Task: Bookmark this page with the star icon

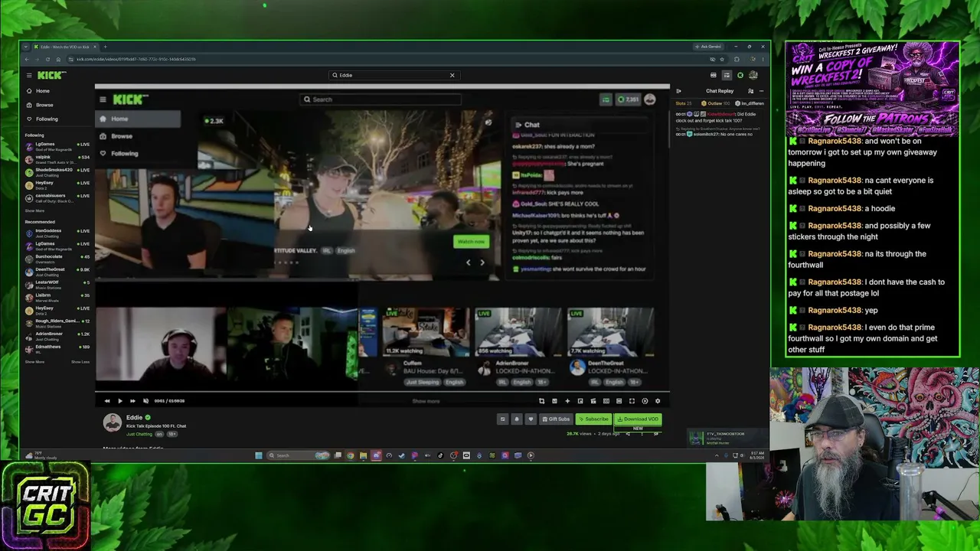Action: pyautogui.click(x=722, y=59)
